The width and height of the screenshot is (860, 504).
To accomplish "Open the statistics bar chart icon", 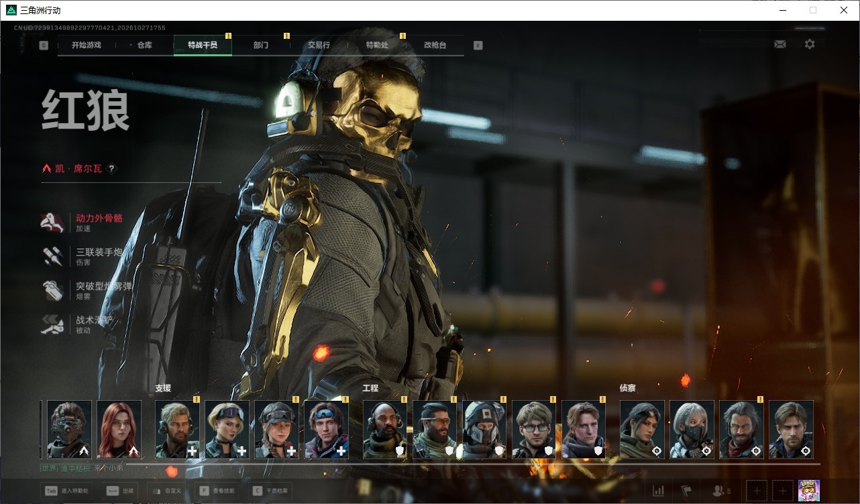I will 659,491.
